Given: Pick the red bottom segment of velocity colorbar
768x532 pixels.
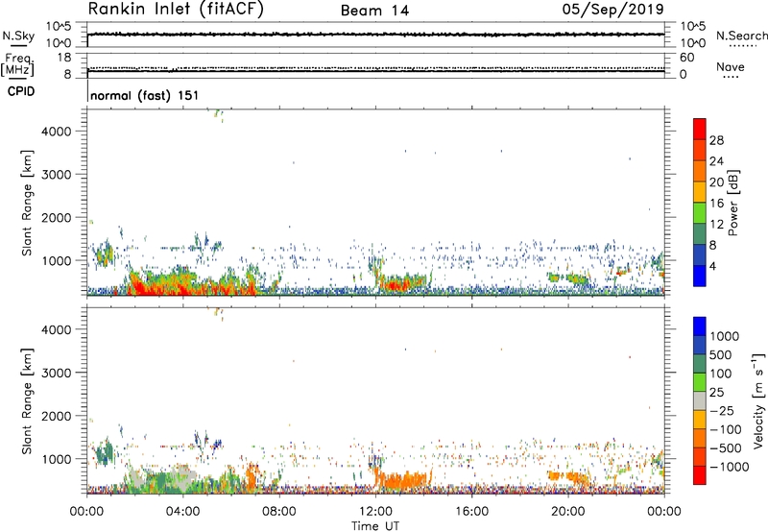Looking at the screenshot, I should tap(700, 475).
